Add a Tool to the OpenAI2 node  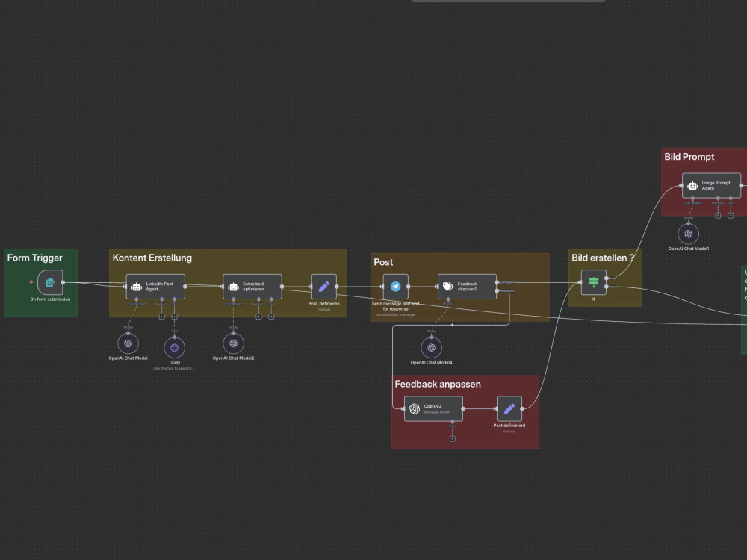453,439
